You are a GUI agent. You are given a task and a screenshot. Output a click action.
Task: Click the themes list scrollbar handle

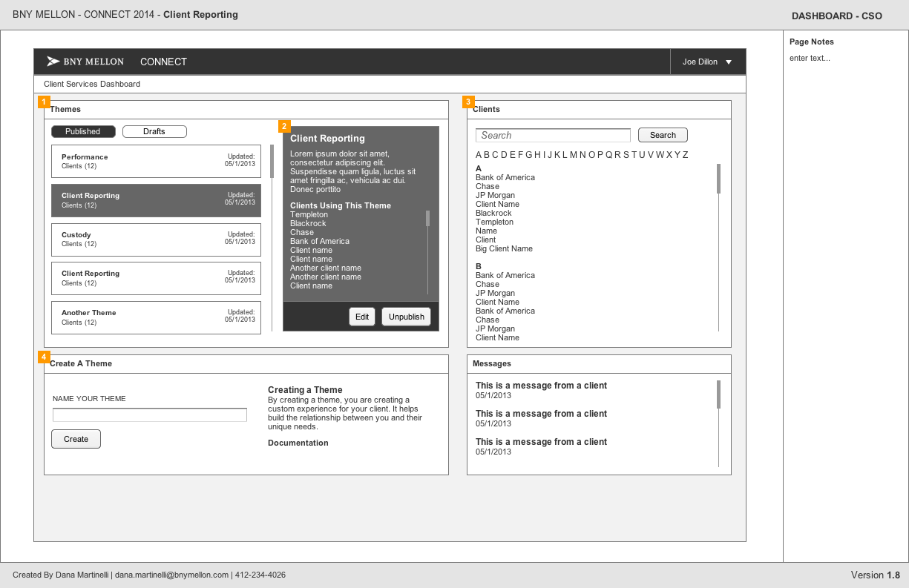click(272, 162)
